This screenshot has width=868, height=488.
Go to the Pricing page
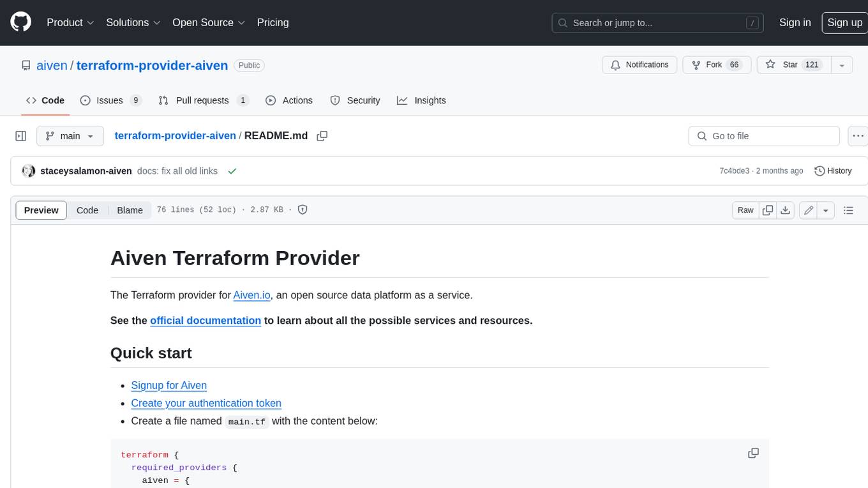click(x=273, y=22)
